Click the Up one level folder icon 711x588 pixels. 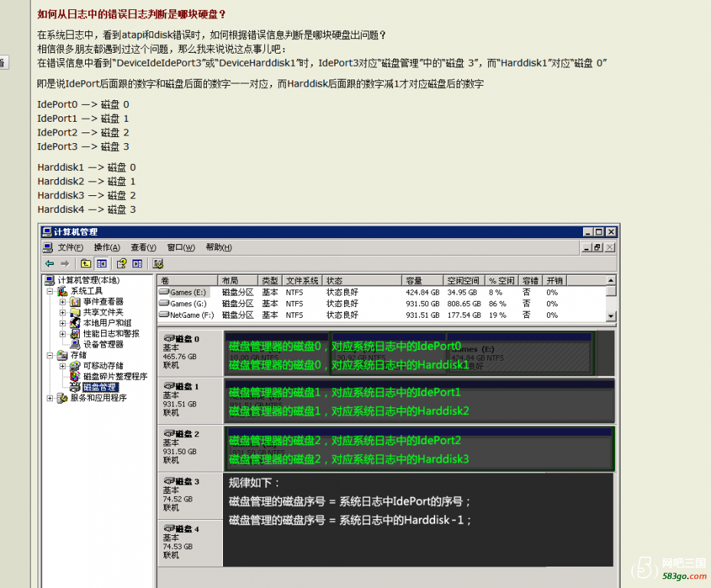tap(86, 263)
